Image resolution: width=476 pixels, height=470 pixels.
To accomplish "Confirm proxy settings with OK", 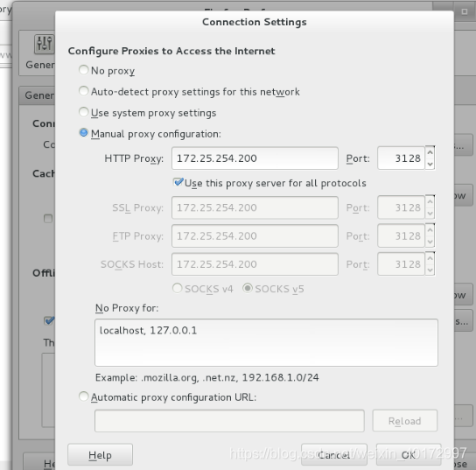I will point(409,455).
